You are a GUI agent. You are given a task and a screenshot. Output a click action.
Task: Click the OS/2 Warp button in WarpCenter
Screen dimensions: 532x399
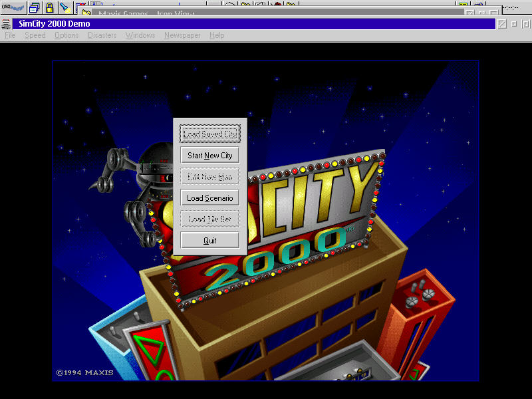click(x=13, y=7)
